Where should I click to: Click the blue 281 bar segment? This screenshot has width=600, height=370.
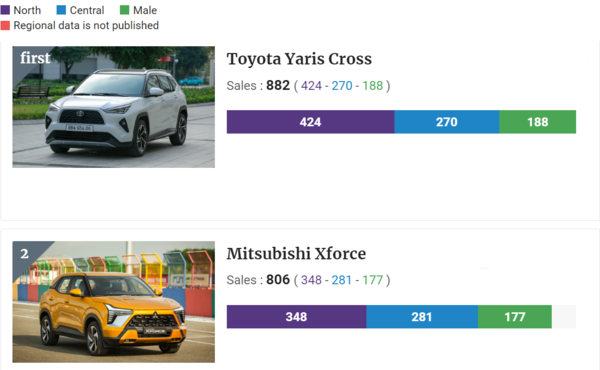(422, 317)
